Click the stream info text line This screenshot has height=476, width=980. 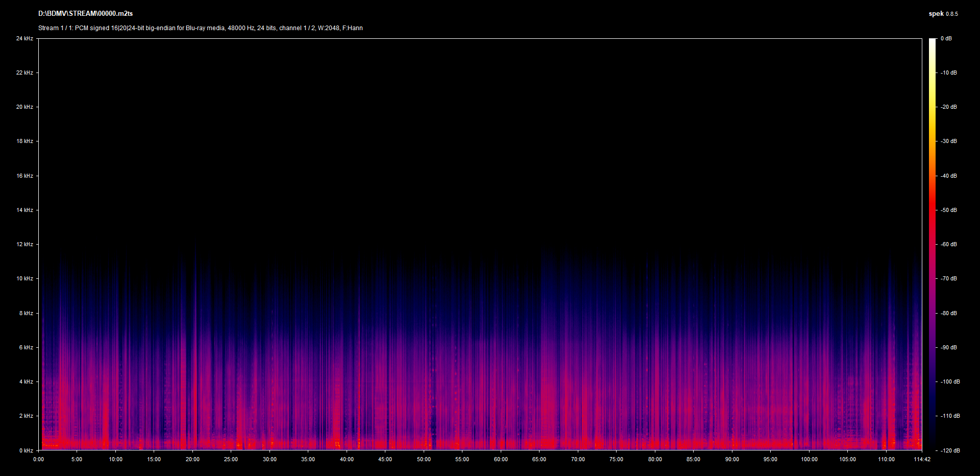[x=200, y=28]
